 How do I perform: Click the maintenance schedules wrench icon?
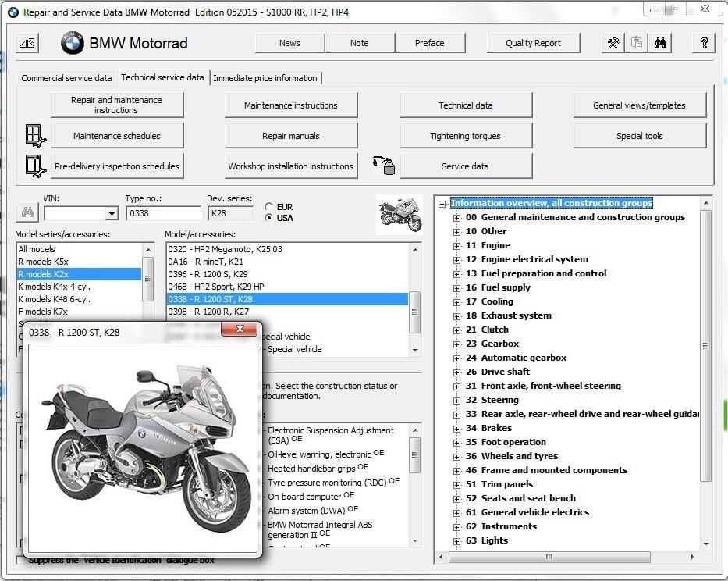(35, 136)
